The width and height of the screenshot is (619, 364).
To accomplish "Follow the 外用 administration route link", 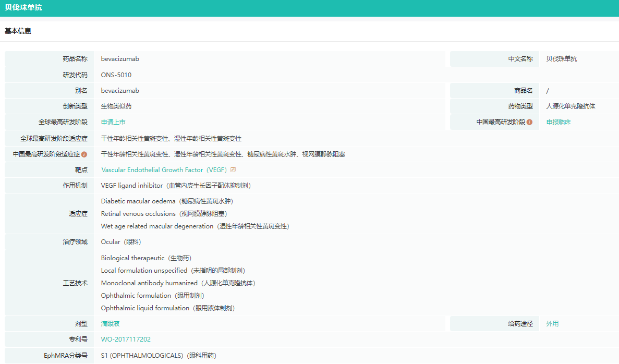I will (x=552, y=324).
